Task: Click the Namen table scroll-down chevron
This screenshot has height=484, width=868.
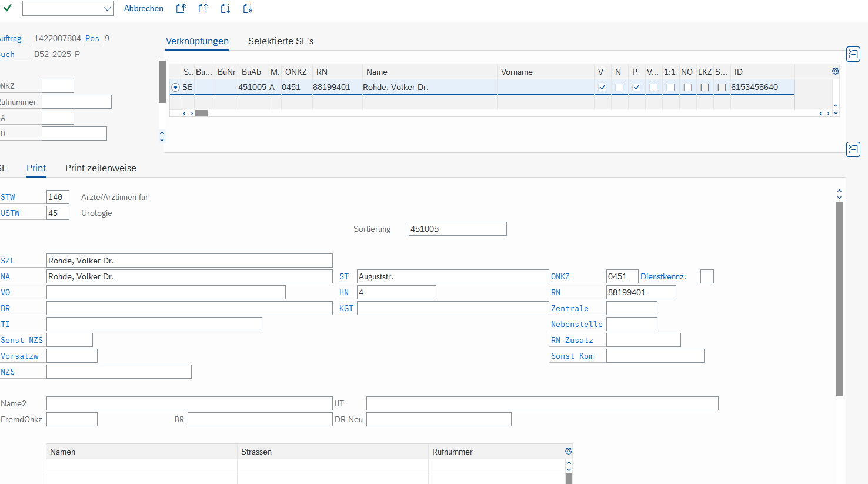Action: coord(569,470)
